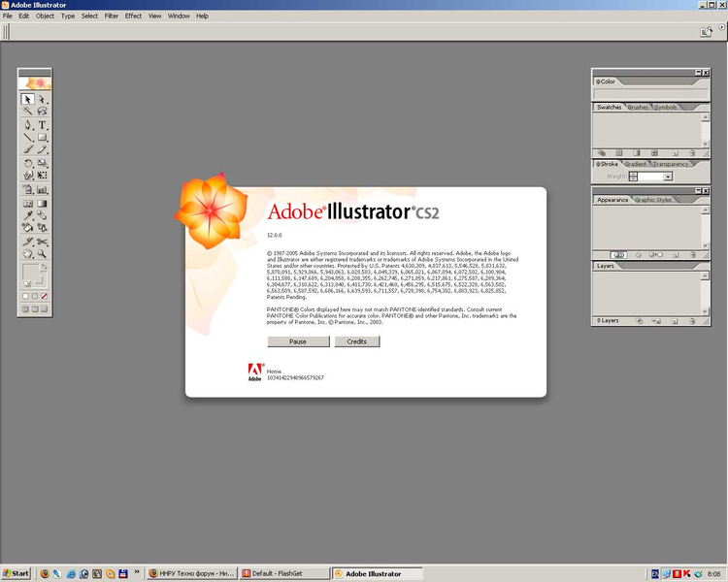This screenshot has height=582, width=728.
Task: Select the Line Segment tool
Action: pos(27,138)
